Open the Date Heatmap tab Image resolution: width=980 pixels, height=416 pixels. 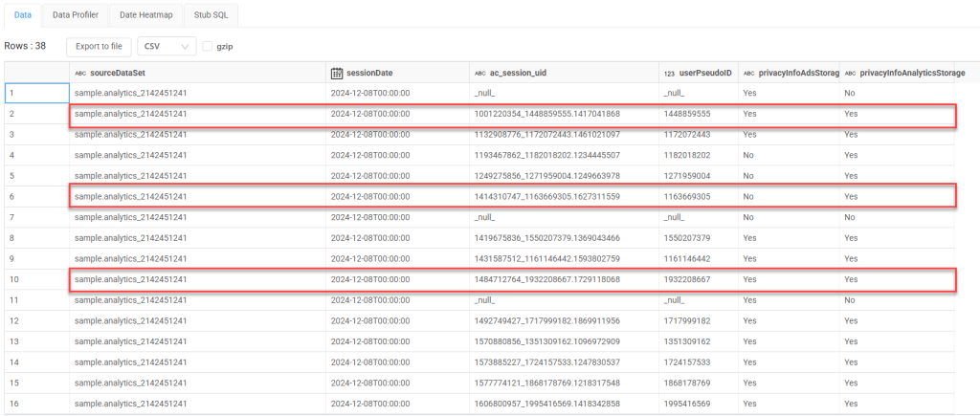tap(145, 14)
